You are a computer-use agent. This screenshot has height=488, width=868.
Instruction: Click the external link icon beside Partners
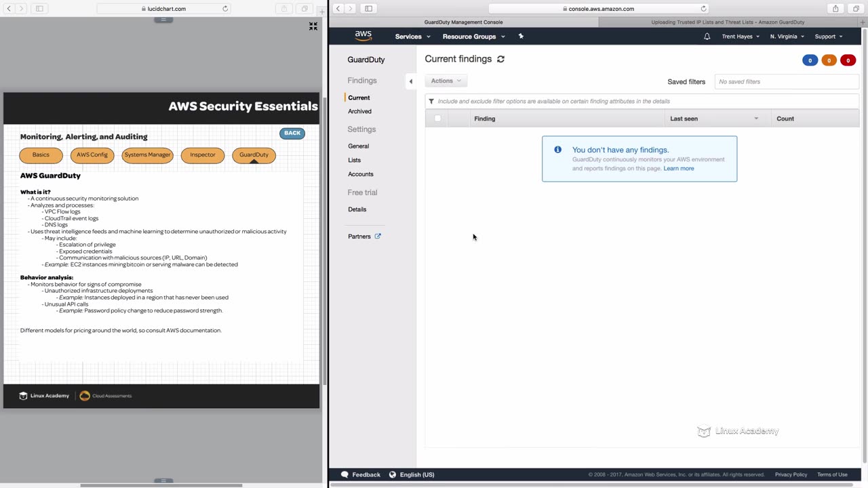coord(378,237)
